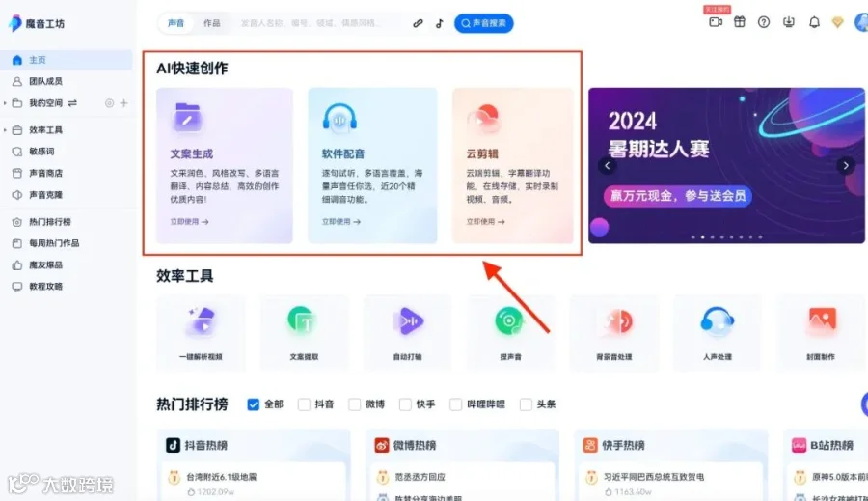The height and width of the screenshot is (501, 868).
Task: Open the 范丞丞方回应 weibo item
Action: [420, 477]
